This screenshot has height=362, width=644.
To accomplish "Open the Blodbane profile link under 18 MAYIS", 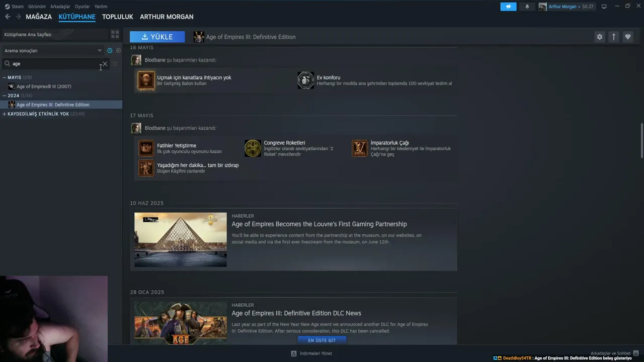I will [155, 60].
